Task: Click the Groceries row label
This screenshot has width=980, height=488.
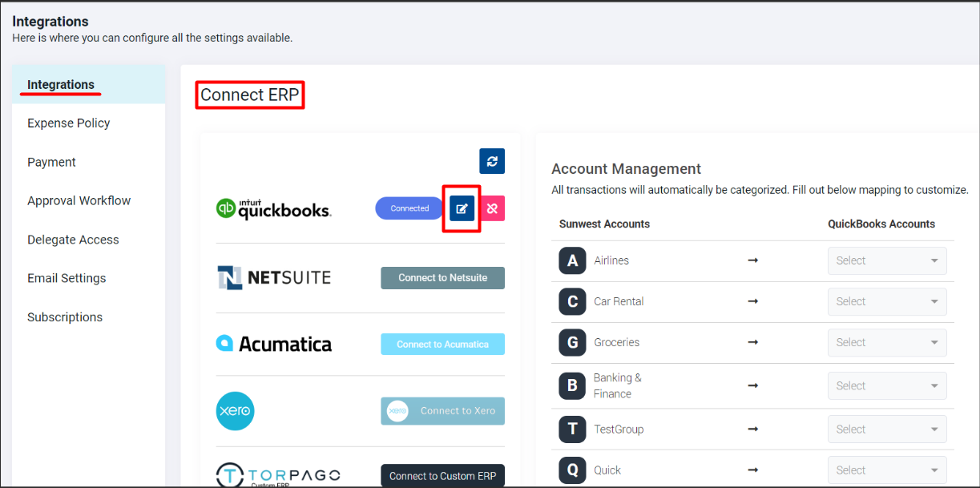Action: (616, 342)
